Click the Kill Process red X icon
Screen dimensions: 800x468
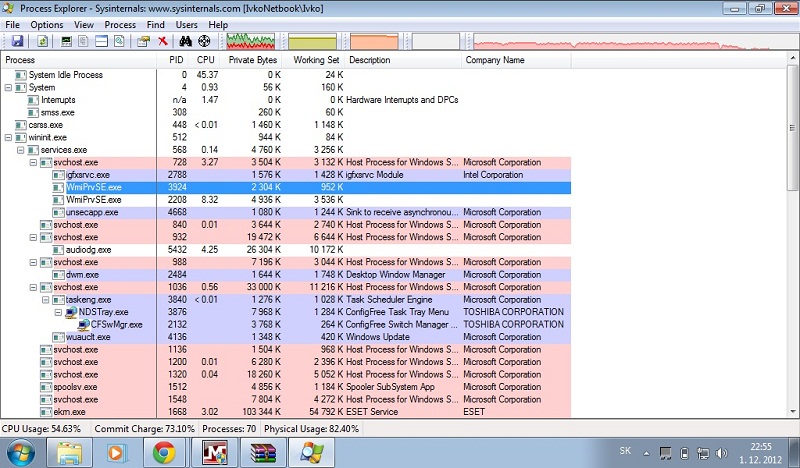pyautogui.click(x=162, y=41)
